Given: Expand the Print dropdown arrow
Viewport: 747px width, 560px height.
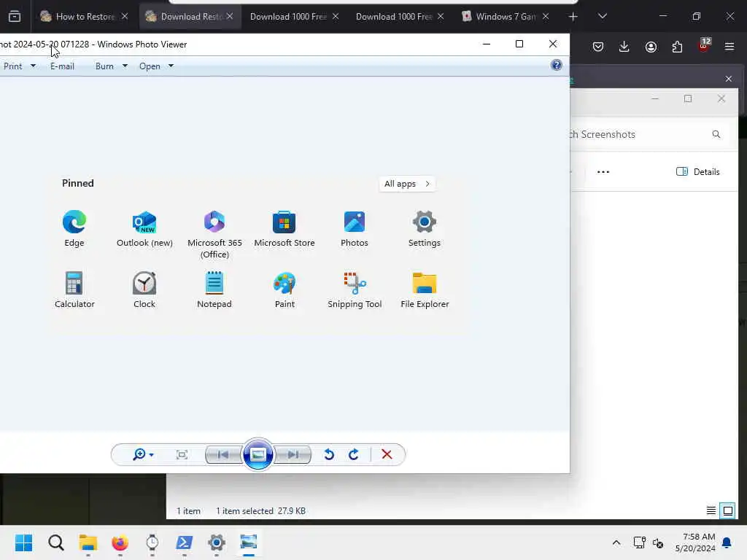Looking at the screenshot, I should pos(33,66).
